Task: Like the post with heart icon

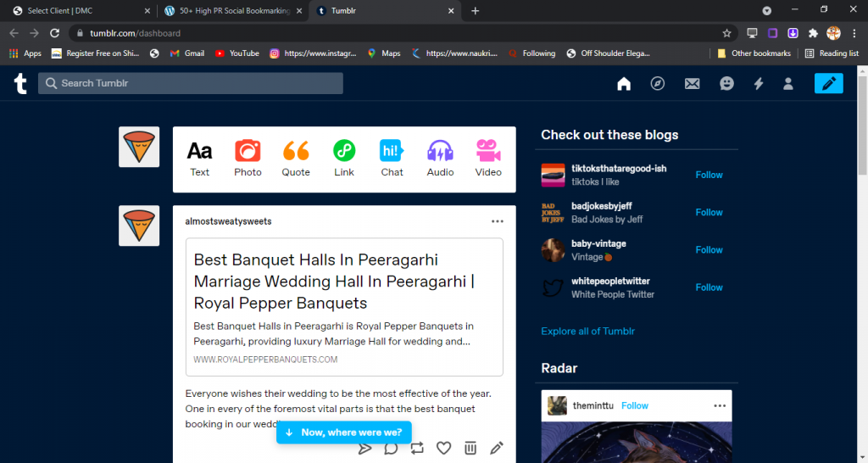Action: 443,448
